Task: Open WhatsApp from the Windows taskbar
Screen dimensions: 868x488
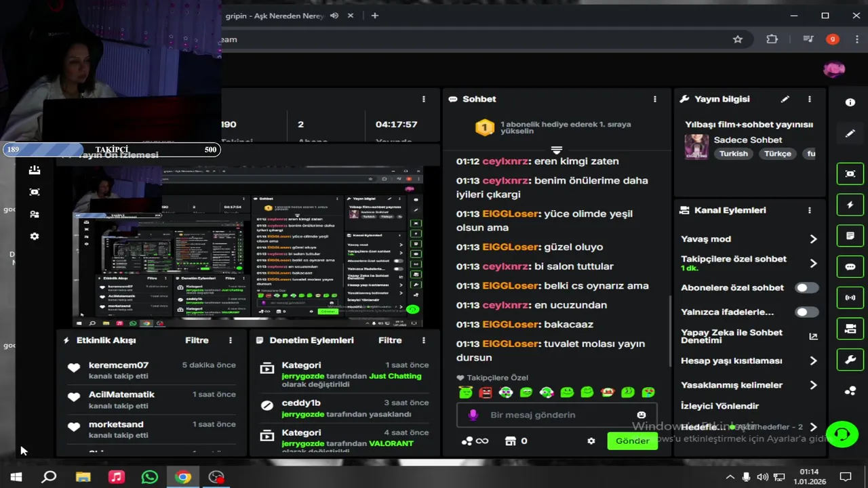Action: [149, 476]
